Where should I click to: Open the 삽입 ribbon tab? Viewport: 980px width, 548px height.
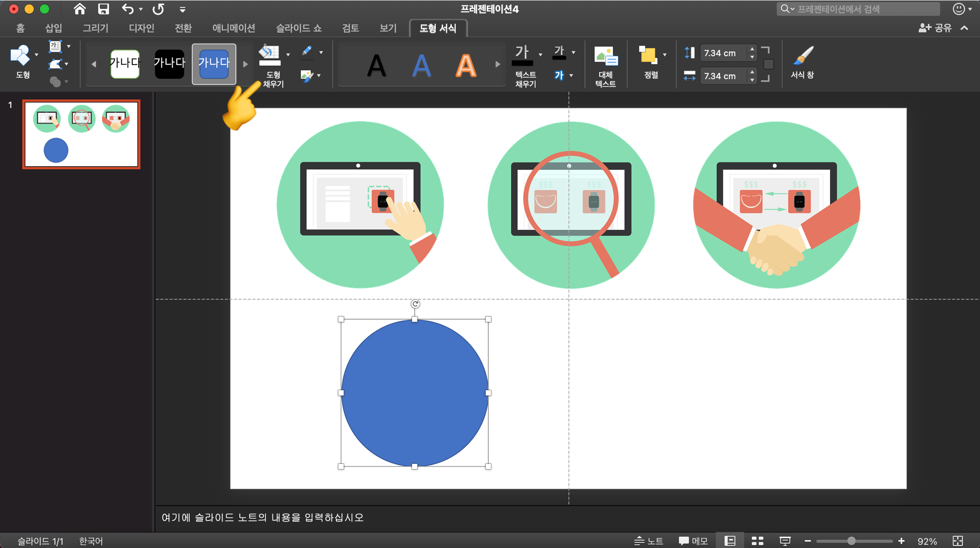pos(53,28)
